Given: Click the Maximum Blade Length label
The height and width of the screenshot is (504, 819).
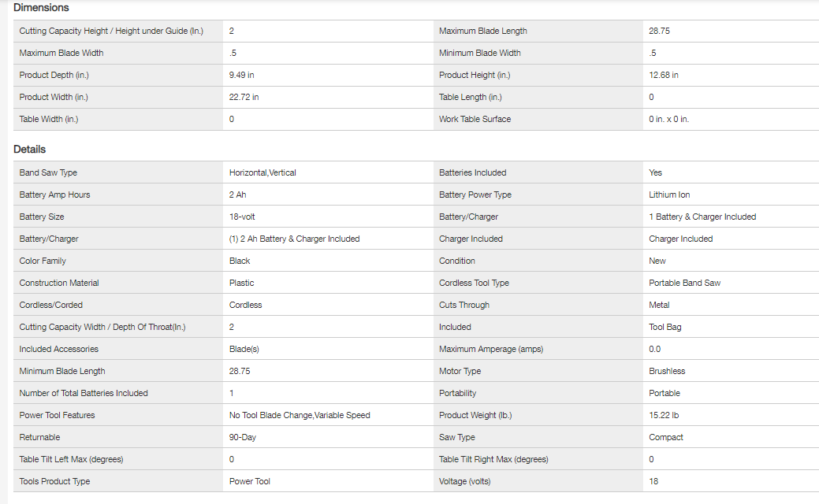Looking at the screenshot, I should 482,31.
